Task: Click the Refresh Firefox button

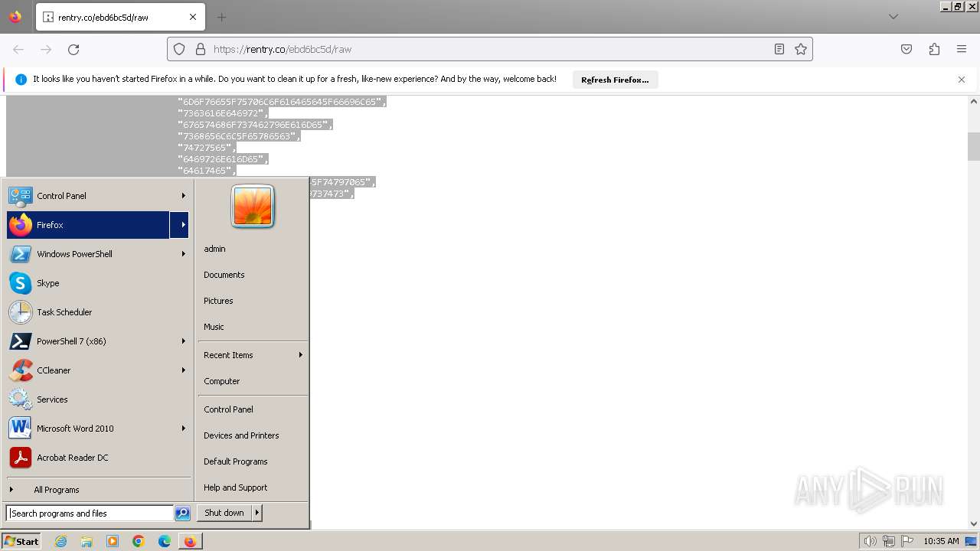Action: [615, 80]
